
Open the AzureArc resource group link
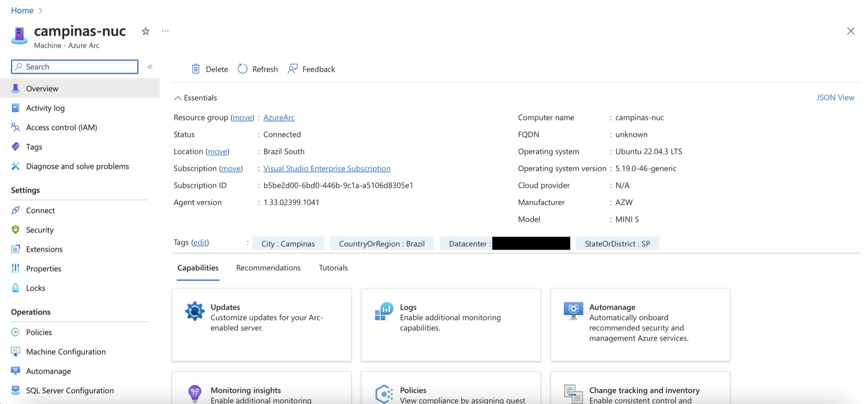pyautogui.click(x=279, y=117)
